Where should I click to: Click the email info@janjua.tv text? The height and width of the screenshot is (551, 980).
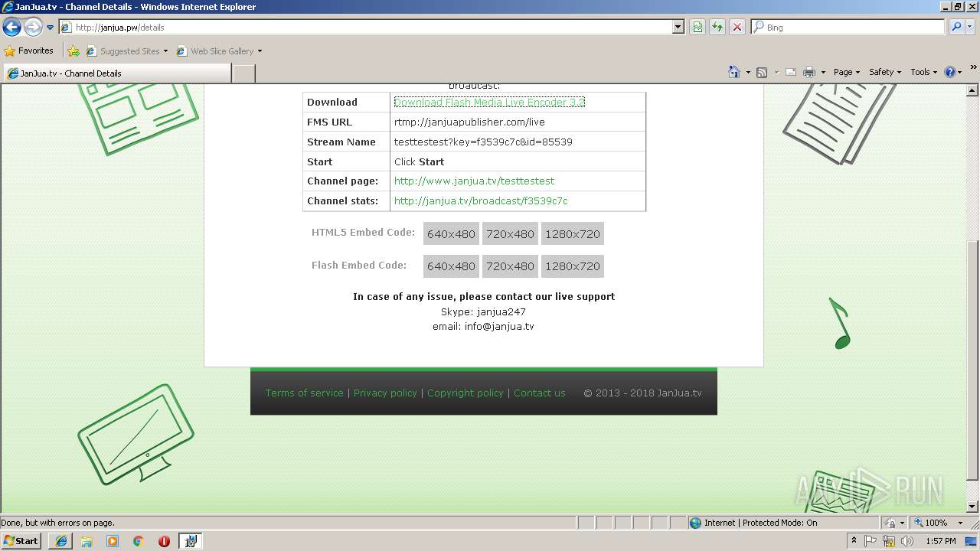pos(483,326)
